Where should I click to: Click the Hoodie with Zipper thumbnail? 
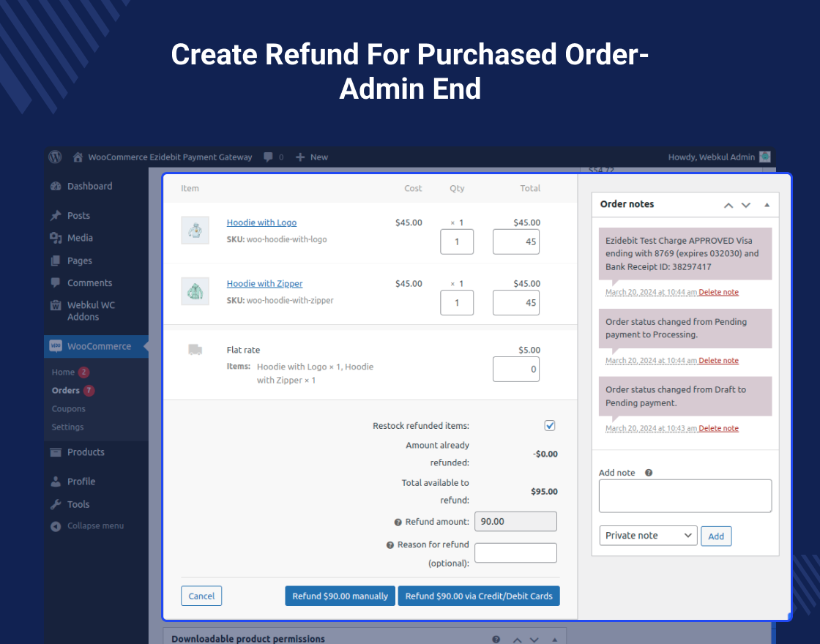pos(195,291)
